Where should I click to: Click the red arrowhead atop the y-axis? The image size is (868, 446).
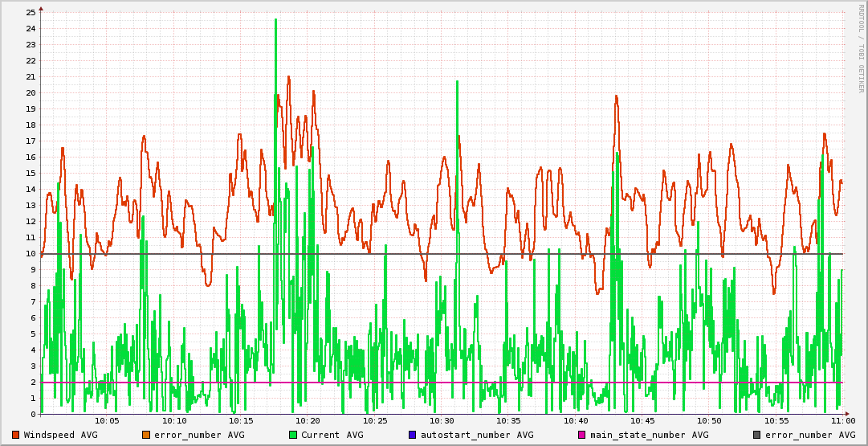[41, 8]
